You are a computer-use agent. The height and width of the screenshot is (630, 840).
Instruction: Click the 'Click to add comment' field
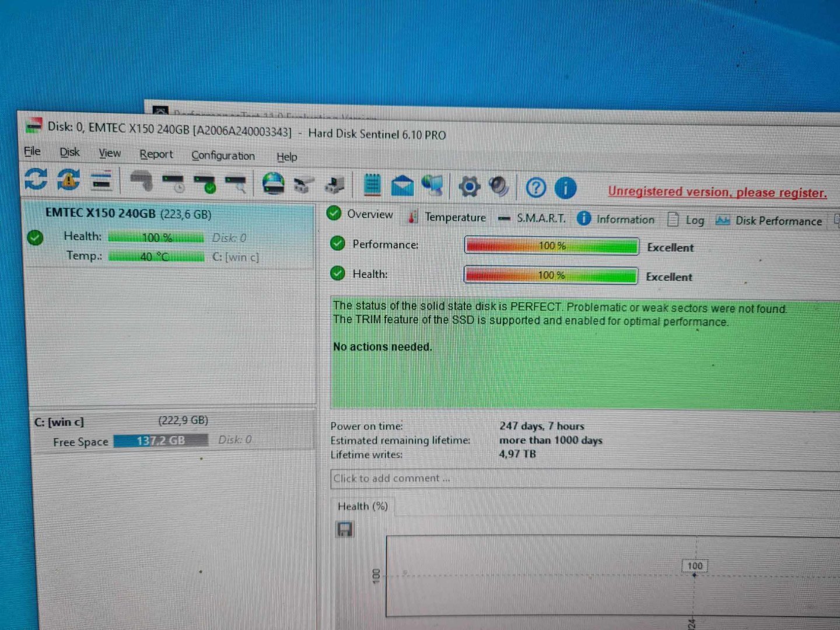point(585,479)
